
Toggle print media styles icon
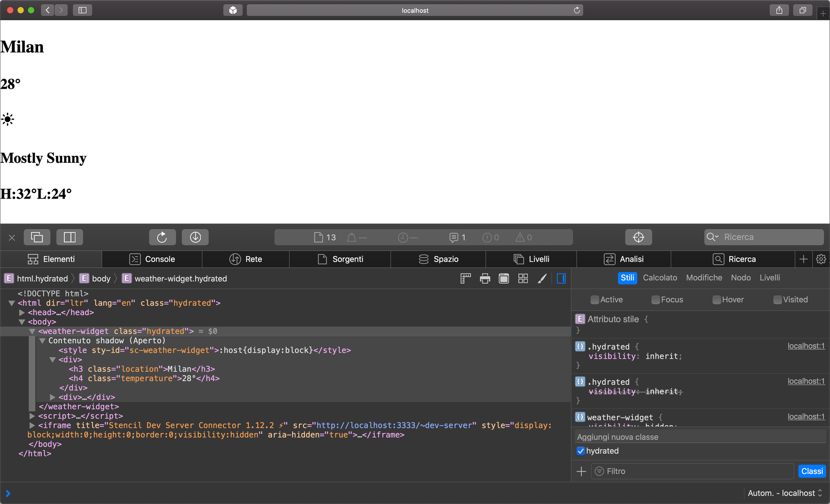[x=485, y=279]
